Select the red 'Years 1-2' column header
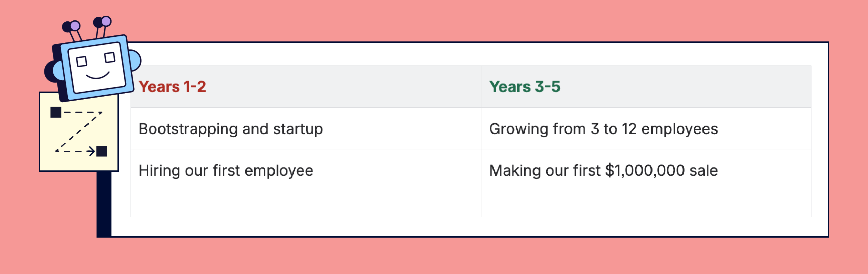The width and height of the screenshot is (868, 274). (172, 87)
